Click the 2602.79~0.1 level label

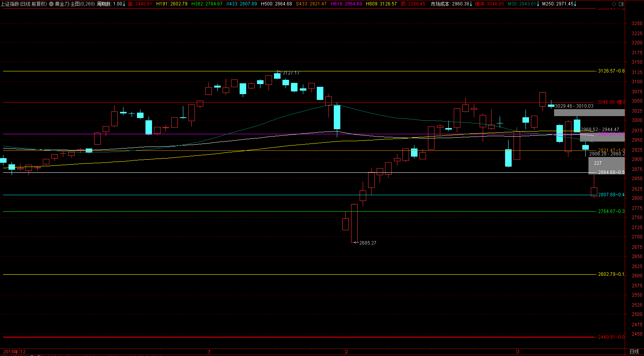click(611, 274)
